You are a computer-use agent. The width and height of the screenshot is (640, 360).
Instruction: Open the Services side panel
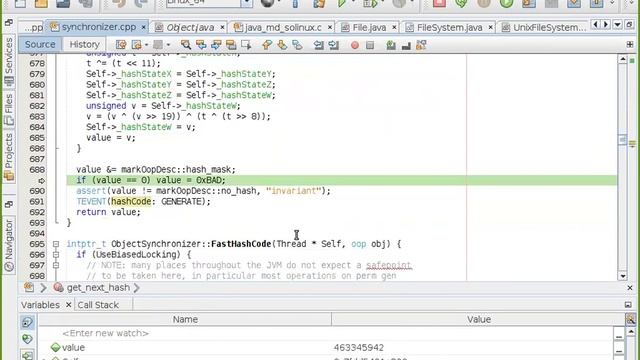9,61
